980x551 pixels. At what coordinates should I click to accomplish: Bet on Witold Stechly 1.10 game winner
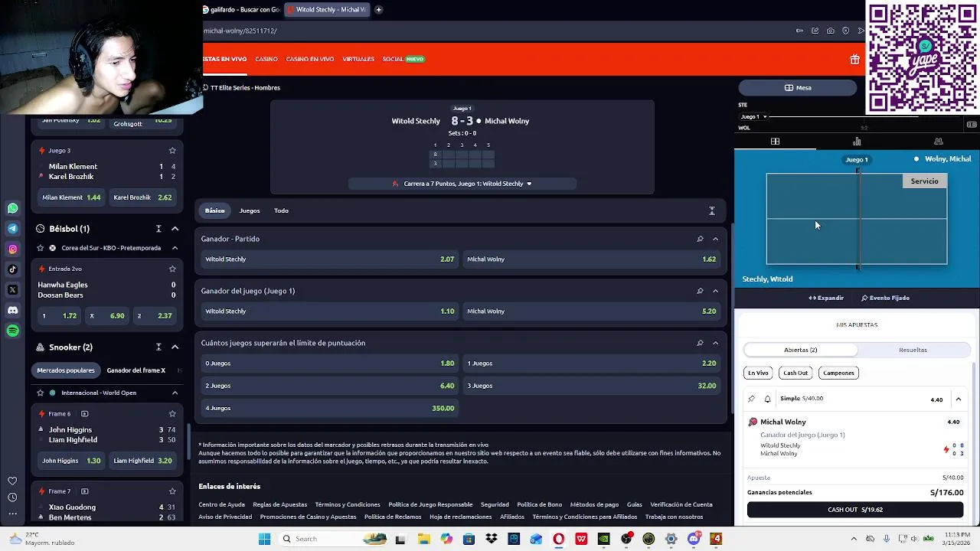330,311
